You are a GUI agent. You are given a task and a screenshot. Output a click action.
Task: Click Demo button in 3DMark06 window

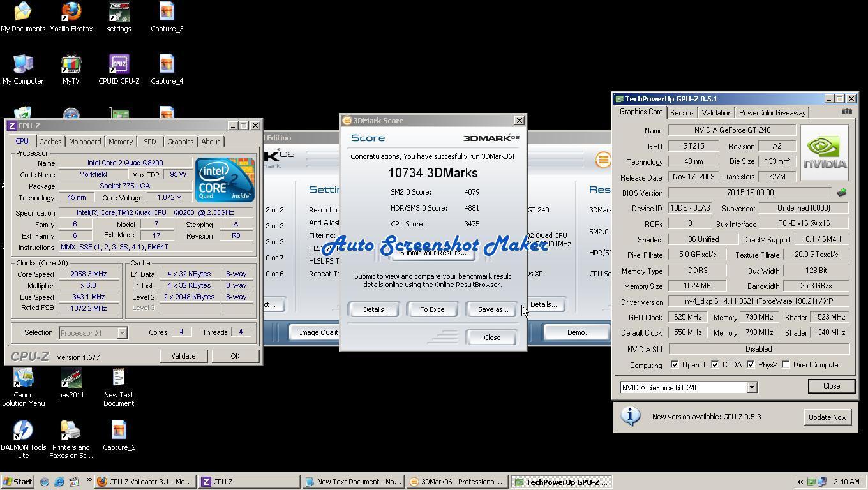pyautogui.click(x=578, y=332)
